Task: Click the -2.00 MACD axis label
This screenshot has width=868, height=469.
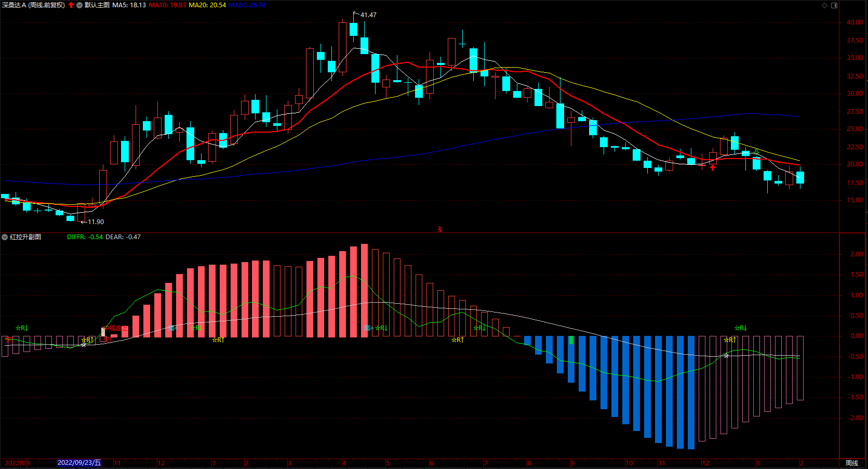Action: 856,418
